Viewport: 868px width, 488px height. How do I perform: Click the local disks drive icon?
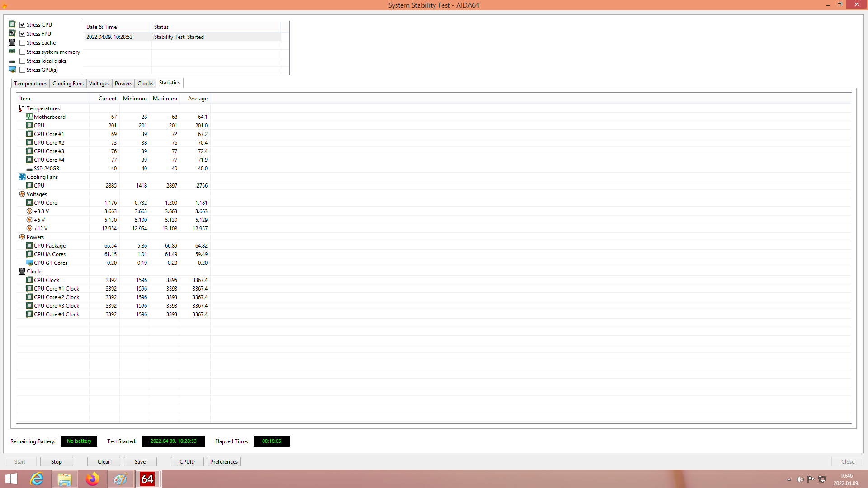tap(12, 61)
